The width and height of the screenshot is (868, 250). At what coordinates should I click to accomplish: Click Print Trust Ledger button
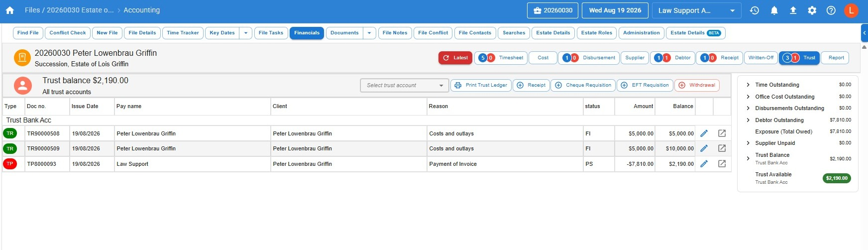(481, 85)
